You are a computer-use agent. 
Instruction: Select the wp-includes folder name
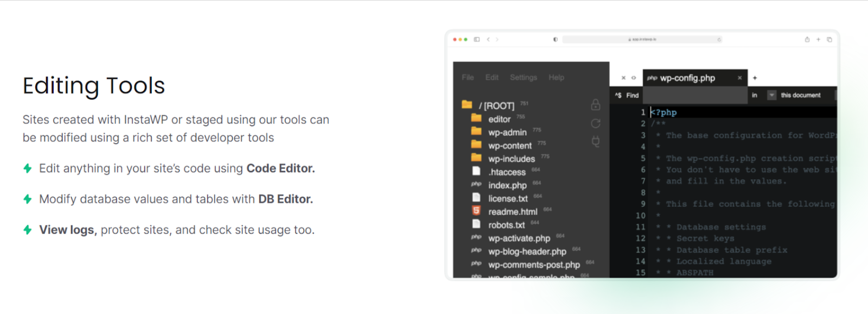point(512,159)
